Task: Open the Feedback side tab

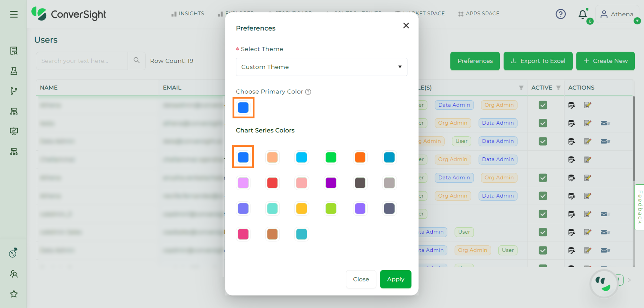Action: point(640,207)
